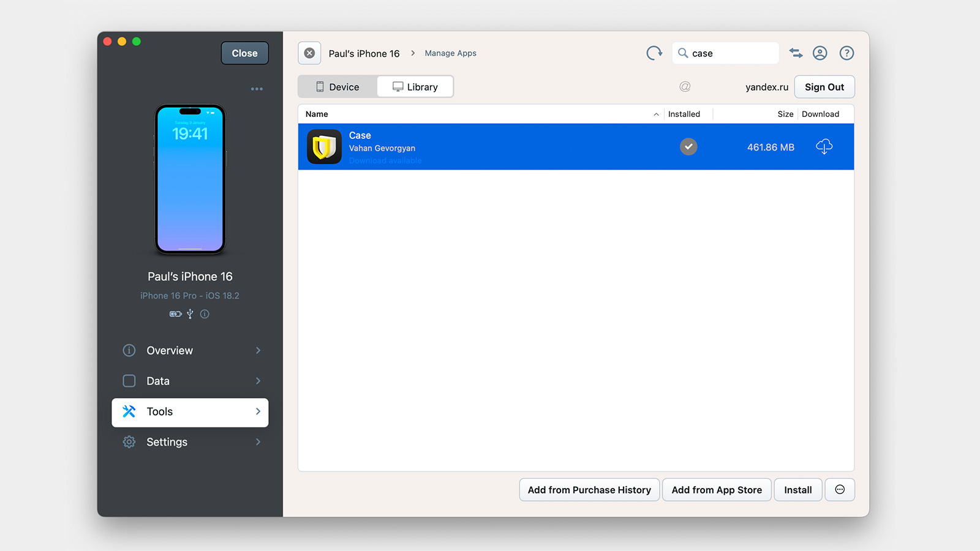Expand the Data section chevron
The height and width of the screenshot is (551, 980).
[258, 381]
